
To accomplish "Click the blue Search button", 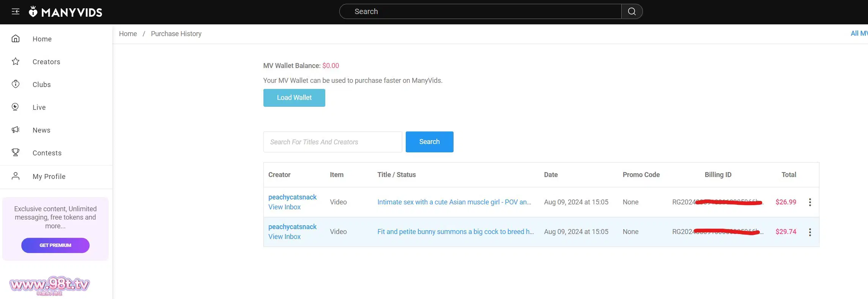I will [x=429, y=142].
